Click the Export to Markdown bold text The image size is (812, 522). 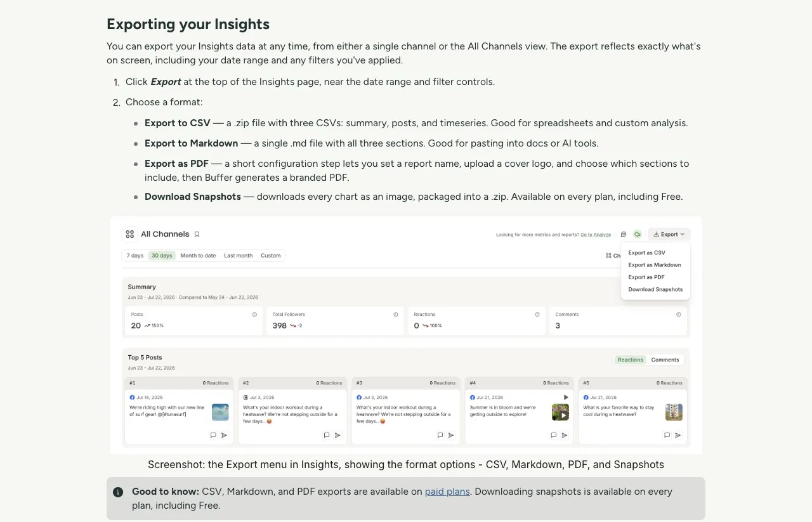coord(191,143)
